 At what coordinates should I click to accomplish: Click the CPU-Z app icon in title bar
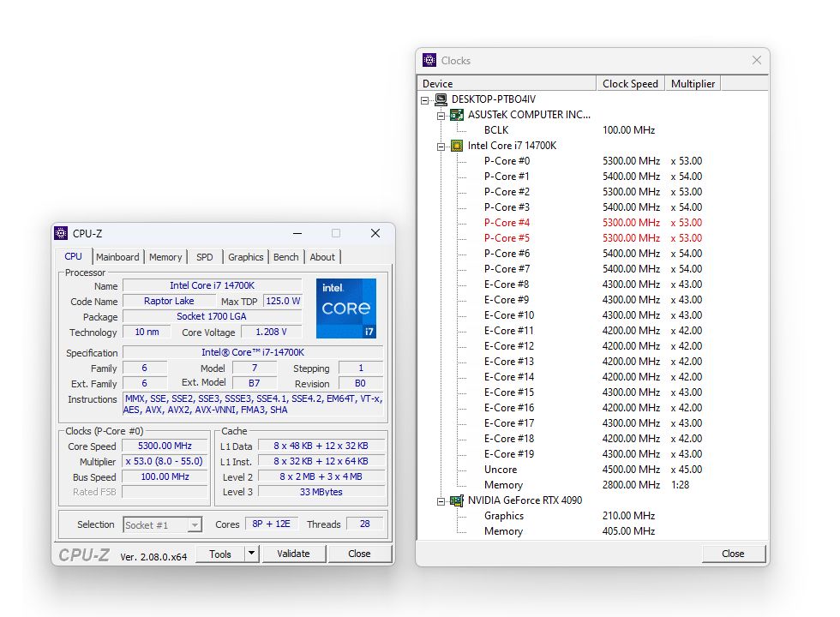point(61,233)
